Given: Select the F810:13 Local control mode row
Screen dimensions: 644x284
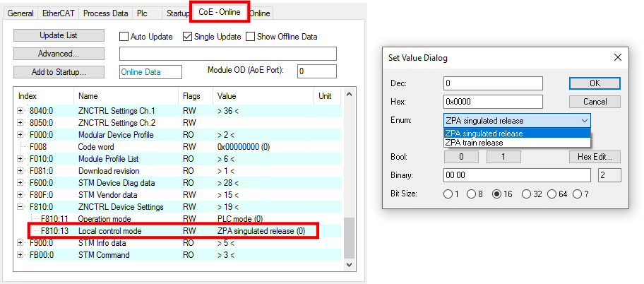Looking at the screenshot, I should (x=179, y=231).
